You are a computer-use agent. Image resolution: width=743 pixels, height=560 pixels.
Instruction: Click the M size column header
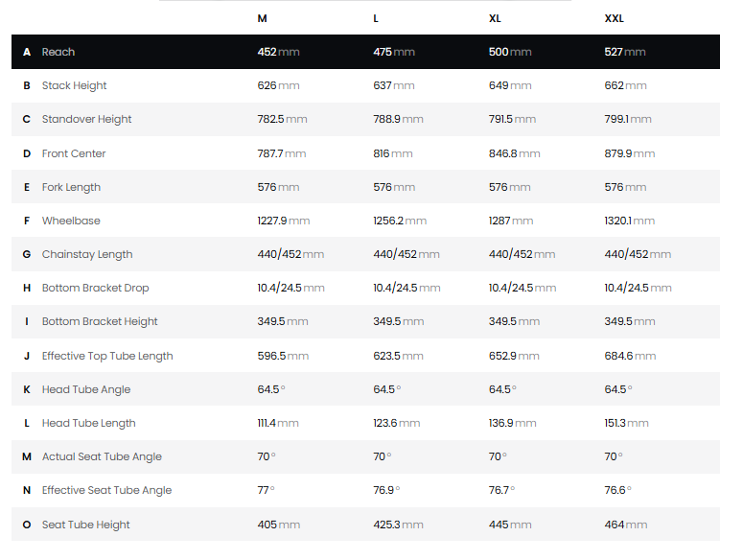[x=262, y=18]
